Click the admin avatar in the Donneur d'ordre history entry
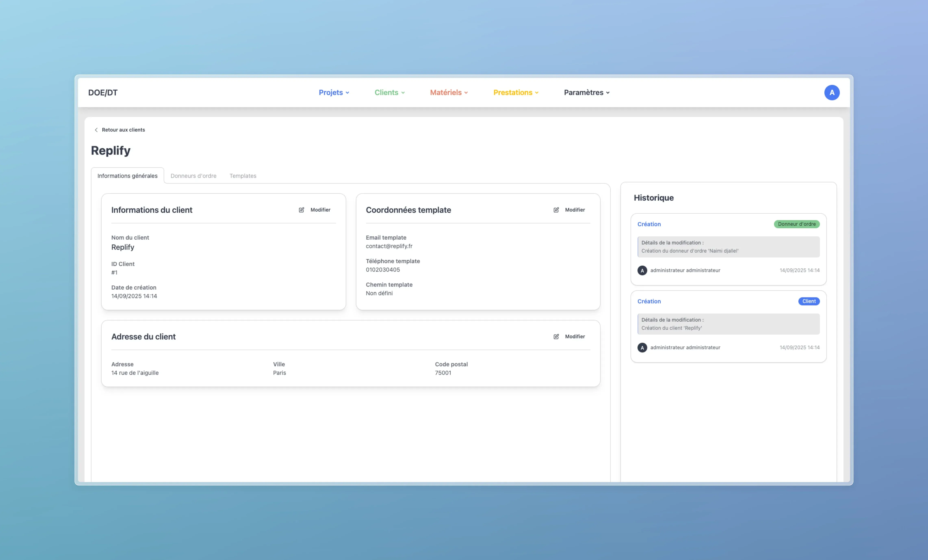928x560 pixels. click(x=642, y=271)
